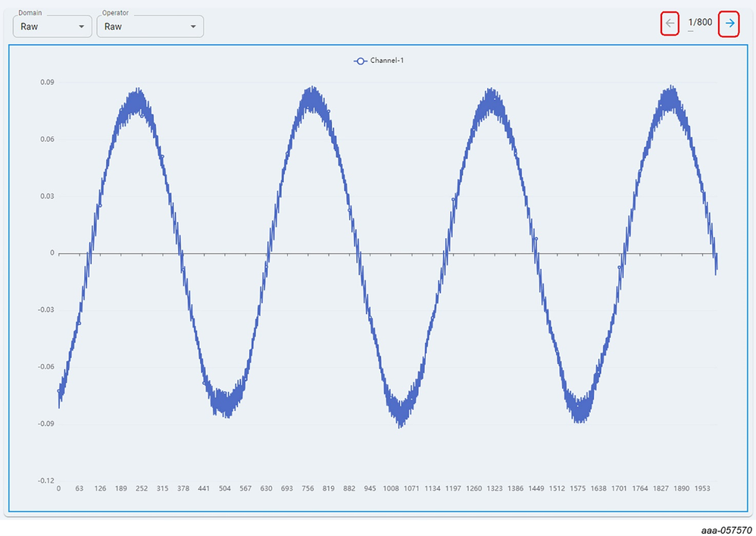Go to the previous frame arrow
The image size is (756, 536).
click(670, 24)
